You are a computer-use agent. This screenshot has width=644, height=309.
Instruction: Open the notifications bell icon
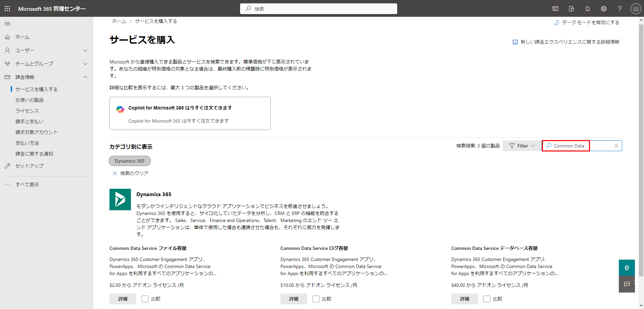pyautogui.click(x=588, y=9)
